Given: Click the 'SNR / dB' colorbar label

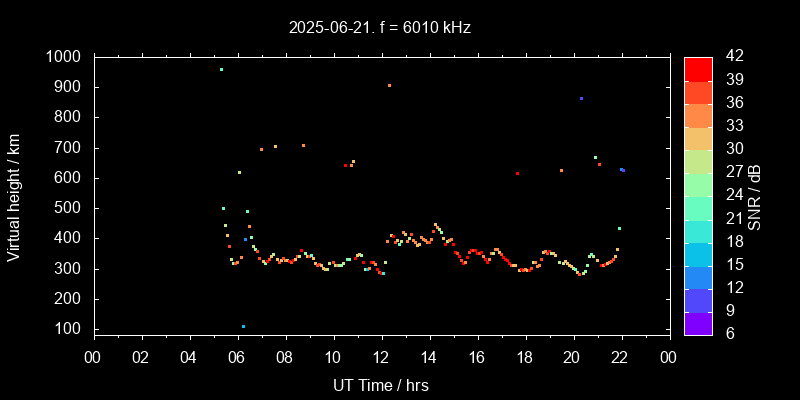Looking at the screenshot, I should [x=755, y=195].
